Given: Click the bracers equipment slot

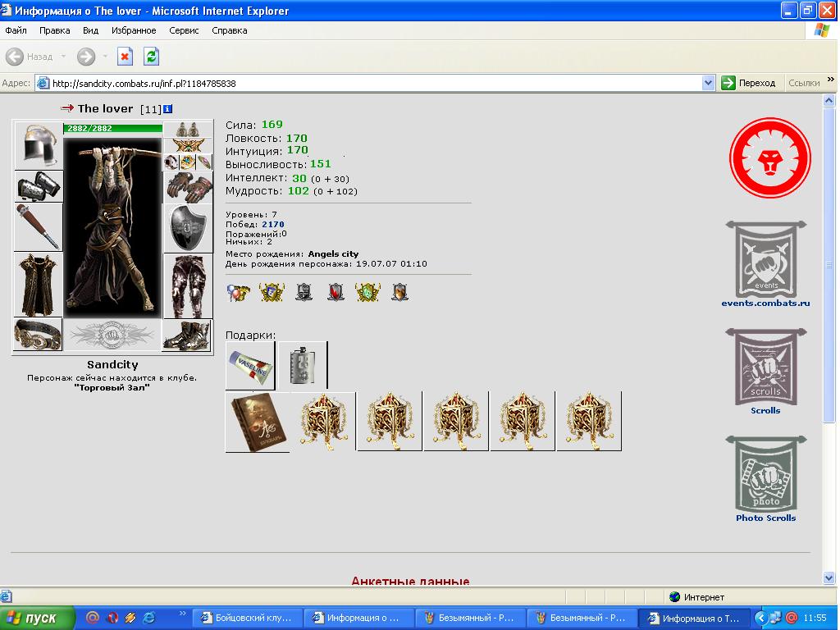Looking at the screenshot, I should 39,186.
